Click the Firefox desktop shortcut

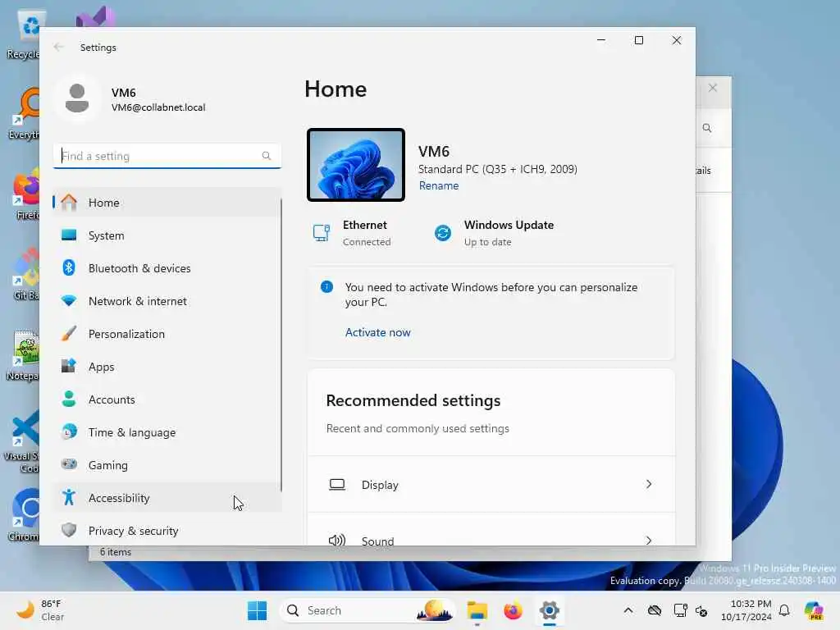(x=27, y=194)
